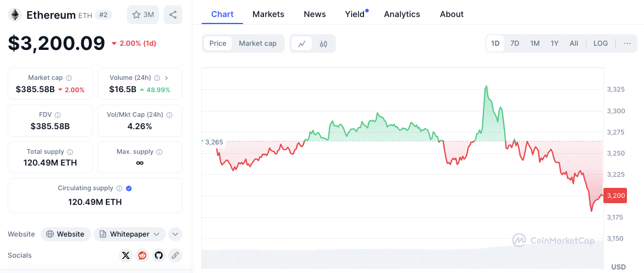Open chart more options ellipsis menu
This screenshot has height=273, width=644.
[x=627, y=43]
